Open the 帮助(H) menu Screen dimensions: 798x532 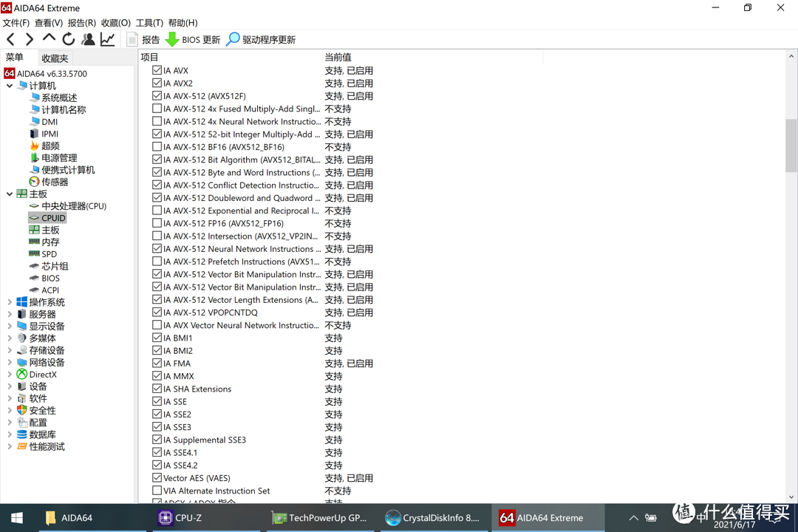tap(183, 23)
